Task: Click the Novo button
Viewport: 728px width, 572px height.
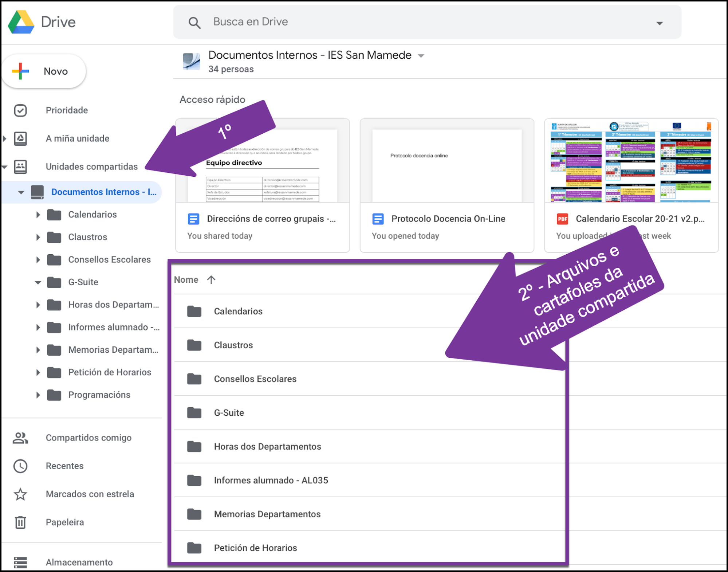Action: tap(44, 71)
